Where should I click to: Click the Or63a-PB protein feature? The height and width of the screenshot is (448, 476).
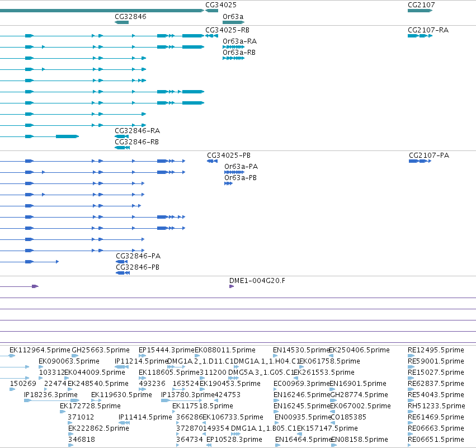228,183
